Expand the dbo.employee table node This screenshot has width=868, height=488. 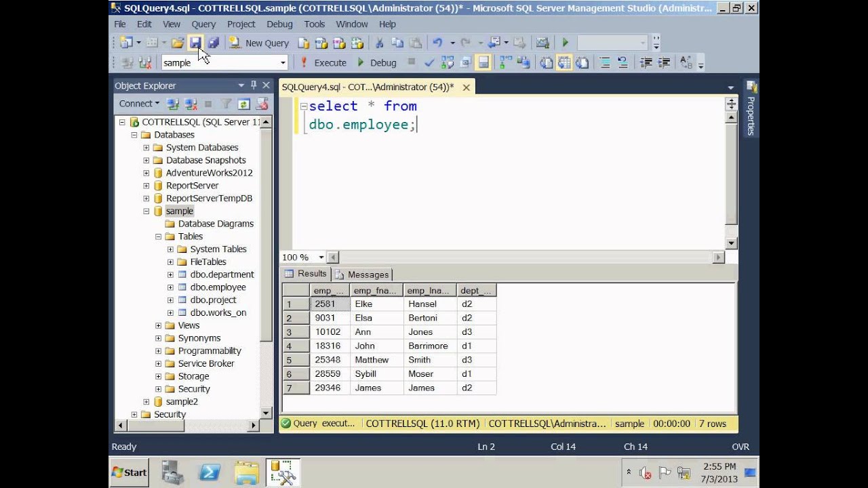170,287
